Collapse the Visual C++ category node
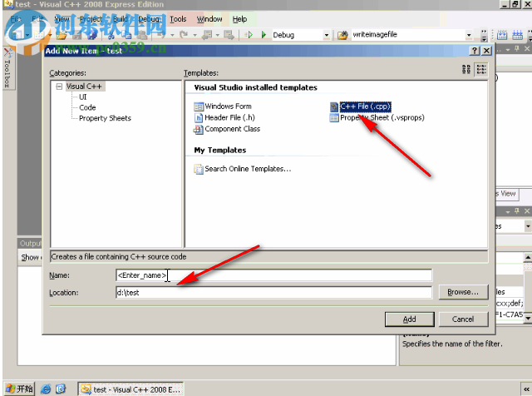 (x=59, y=87)
